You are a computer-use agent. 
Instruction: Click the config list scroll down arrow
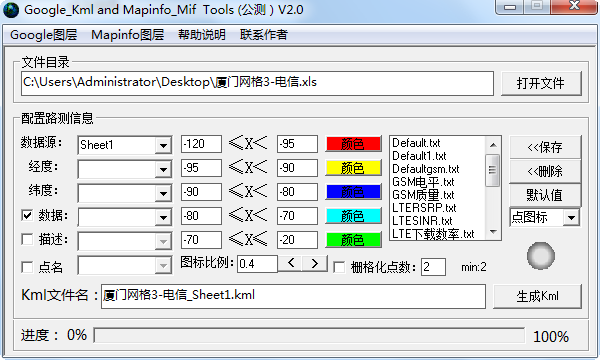click(x=493, y=232)
